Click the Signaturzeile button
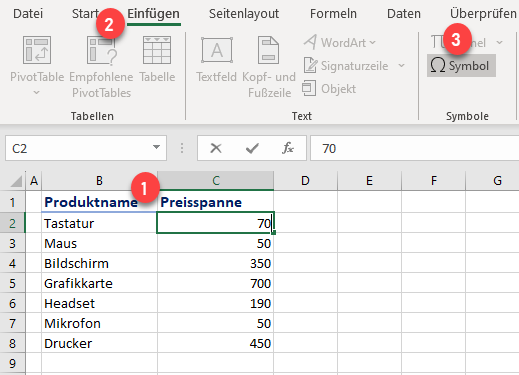The height and width of the screenshot is (375, 519). (347, 66)
